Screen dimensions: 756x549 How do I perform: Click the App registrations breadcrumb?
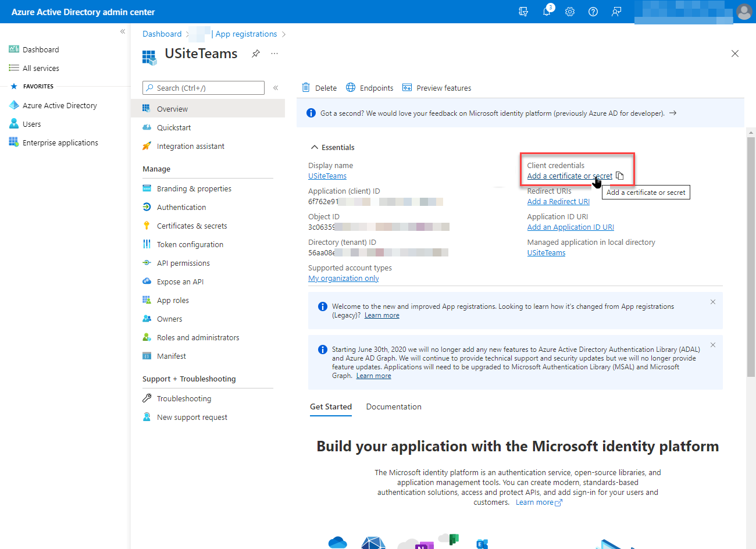click(246, 34)
